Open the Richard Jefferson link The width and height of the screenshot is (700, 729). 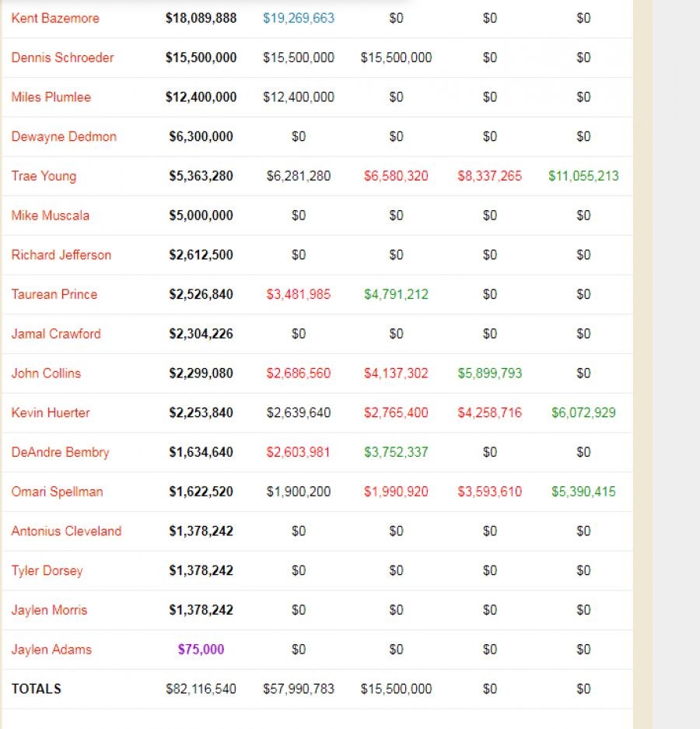(x=61, y=255)
